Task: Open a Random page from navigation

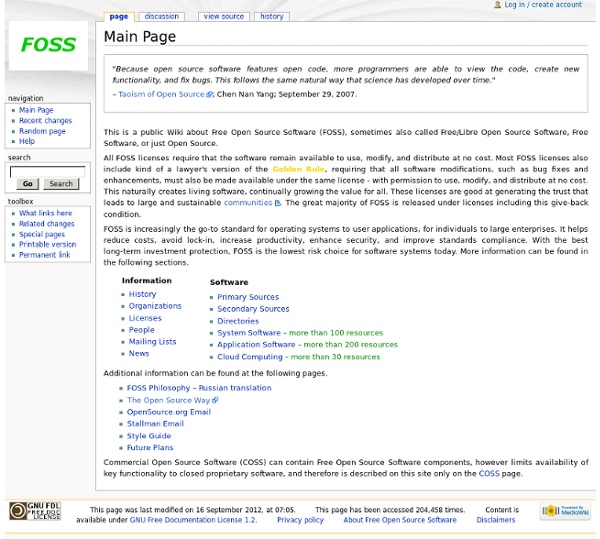Action: click(42, 131)
